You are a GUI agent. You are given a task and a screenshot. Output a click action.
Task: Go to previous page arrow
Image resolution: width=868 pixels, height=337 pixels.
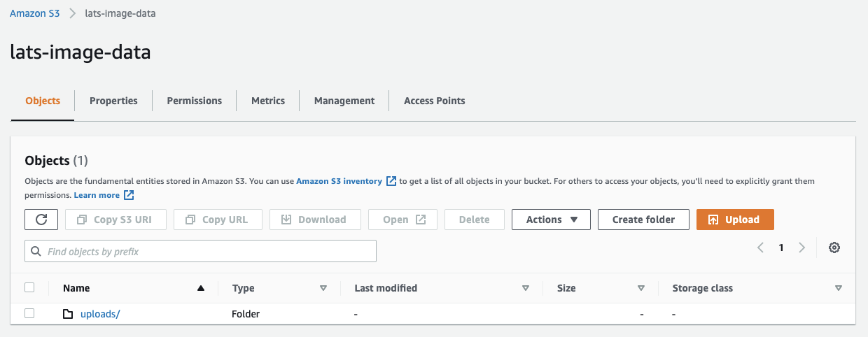(761, 248)
